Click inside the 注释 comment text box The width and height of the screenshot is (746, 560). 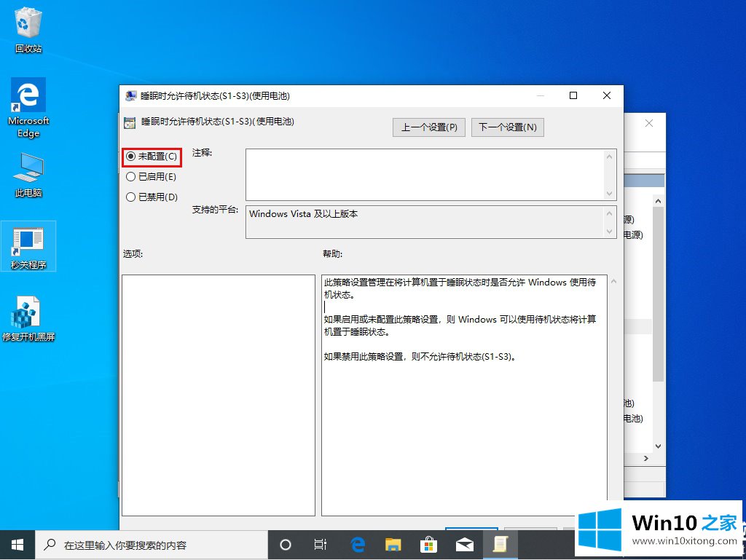click(425, 175)
